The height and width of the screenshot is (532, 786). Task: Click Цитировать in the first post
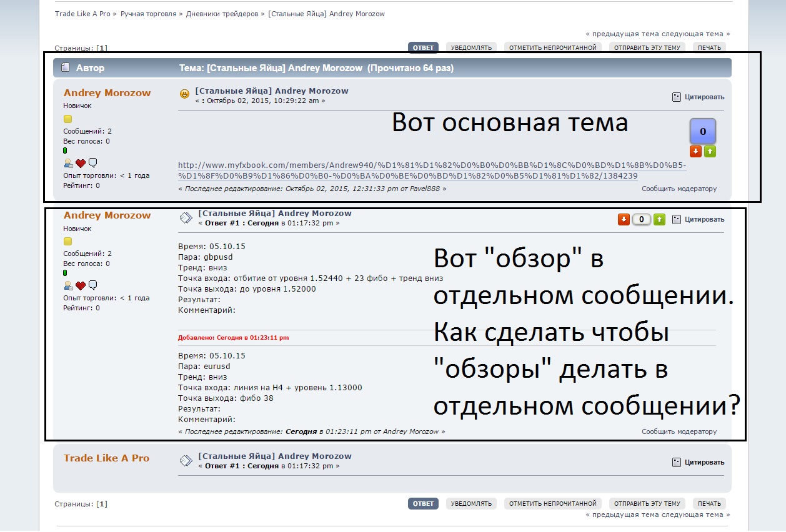[705, 97]
